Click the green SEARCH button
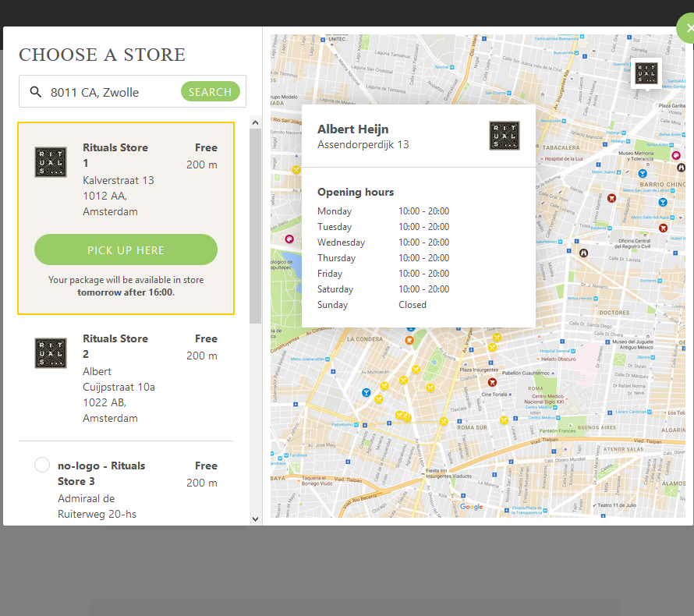The width and height of the screenshot is (694, 616). (x=211, y=91)
